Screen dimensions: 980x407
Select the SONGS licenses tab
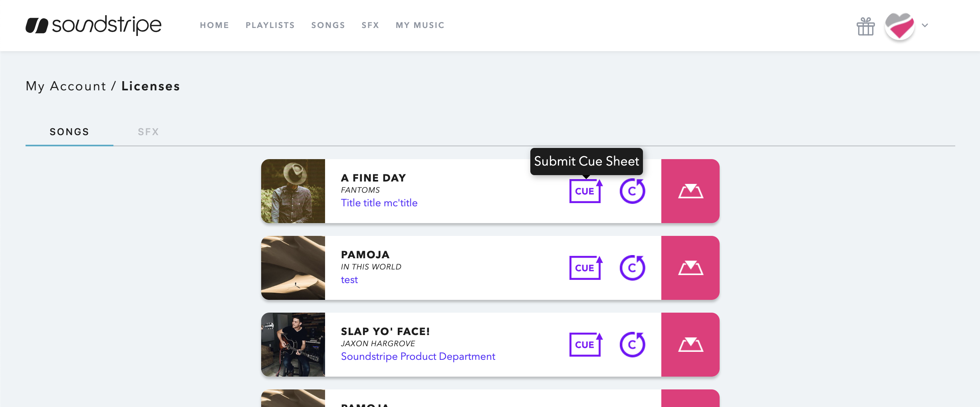69,132
